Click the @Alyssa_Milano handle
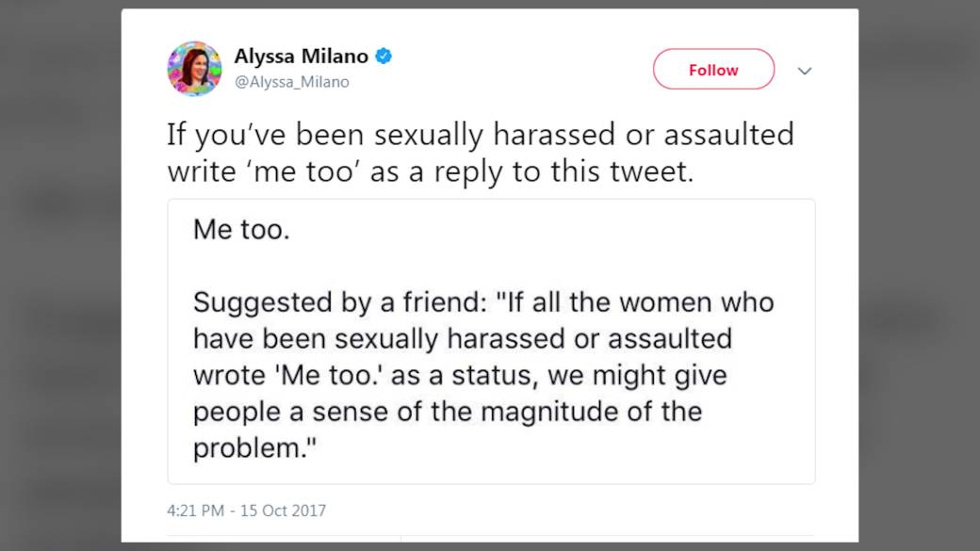Image resolution: width=980 pixels, height=551 pixels. (291, 82)
